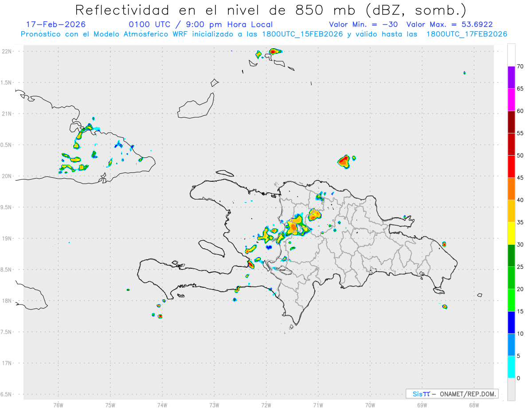Image resolution: width=532 pixels, height=411 pixels.
Task: Select the orange 40–45 dBZ colorbar segment
Action: pyautogui.click(x=511, y=188)
